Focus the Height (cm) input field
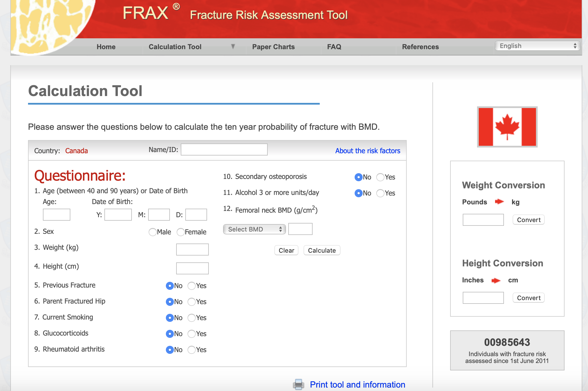The width and height of the screenshot is (588, 391). [192, 268]
